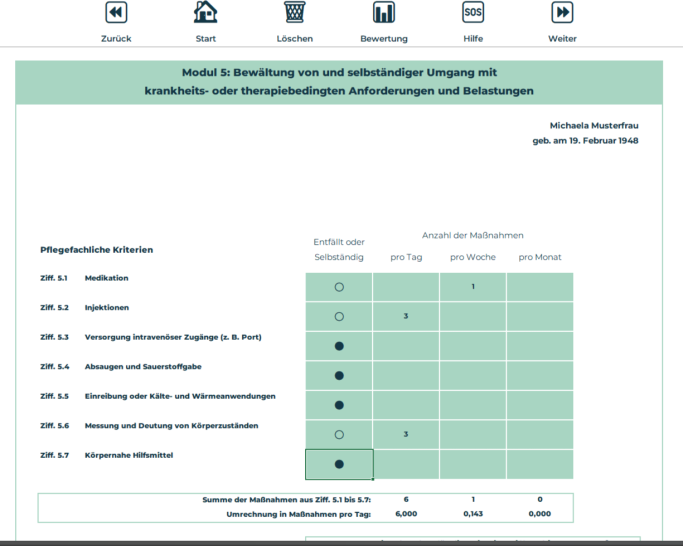The height and width of the screenshot is (546, 683).
Task: Open Hilfe via the SOS icon
Action: tap(473, 13)
